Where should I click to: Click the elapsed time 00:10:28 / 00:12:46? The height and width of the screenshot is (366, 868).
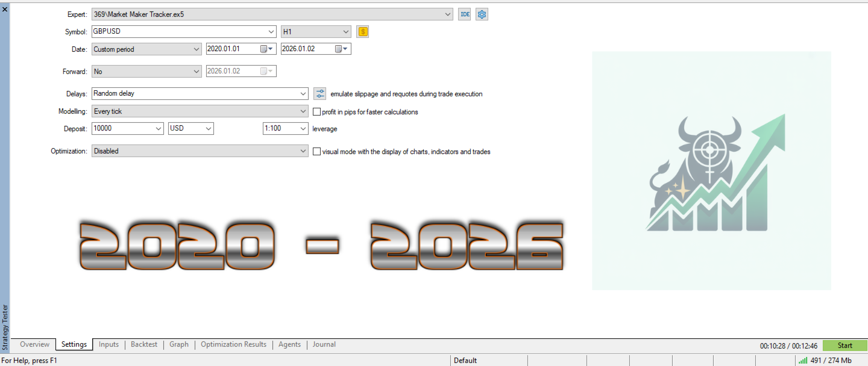(x=788, y=346)
